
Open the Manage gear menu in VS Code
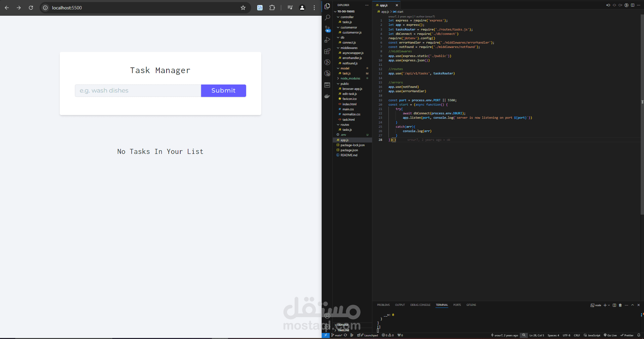327,326
